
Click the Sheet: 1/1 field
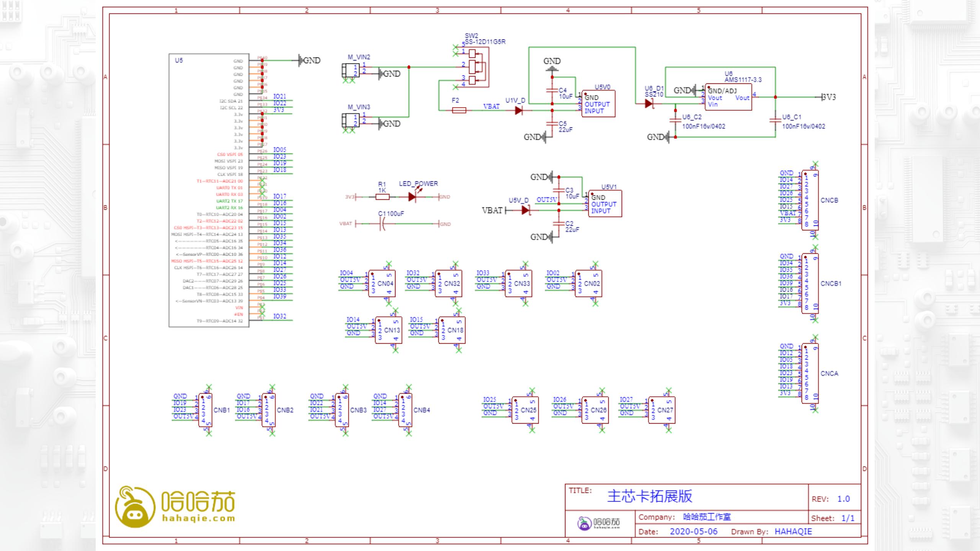(x=833, y=518)
